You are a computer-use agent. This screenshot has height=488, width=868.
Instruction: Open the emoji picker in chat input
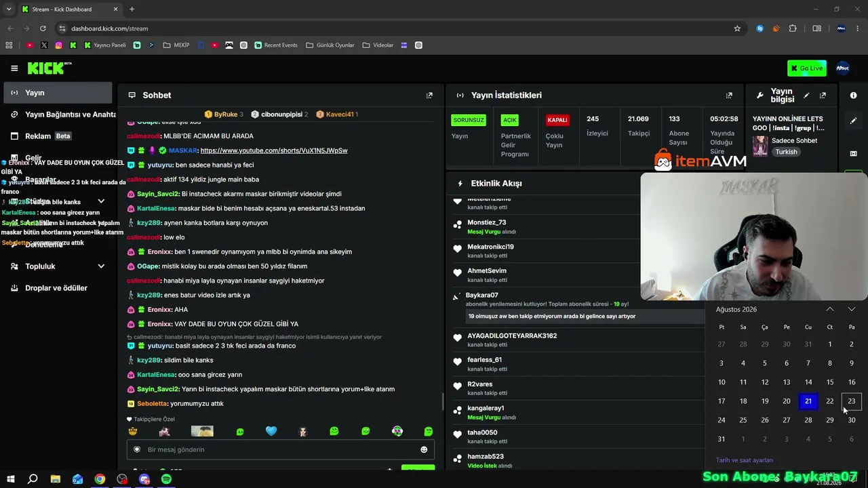coord(424,449)
